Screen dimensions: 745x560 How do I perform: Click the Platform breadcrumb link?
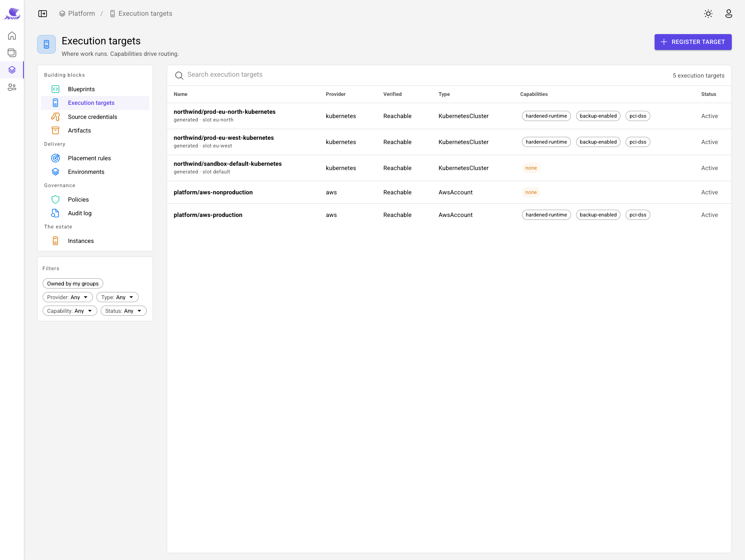(77, 14)
